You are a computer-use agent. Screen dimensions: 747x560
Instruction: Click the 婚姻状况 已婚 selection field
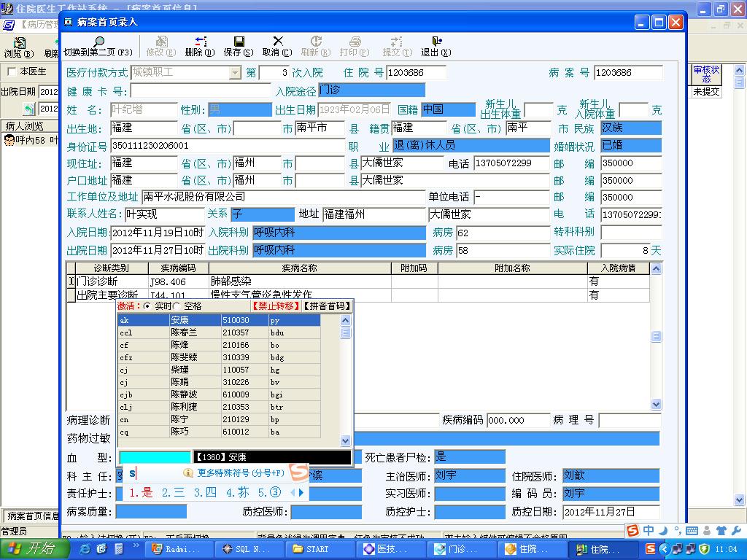[x=631, y=145]
